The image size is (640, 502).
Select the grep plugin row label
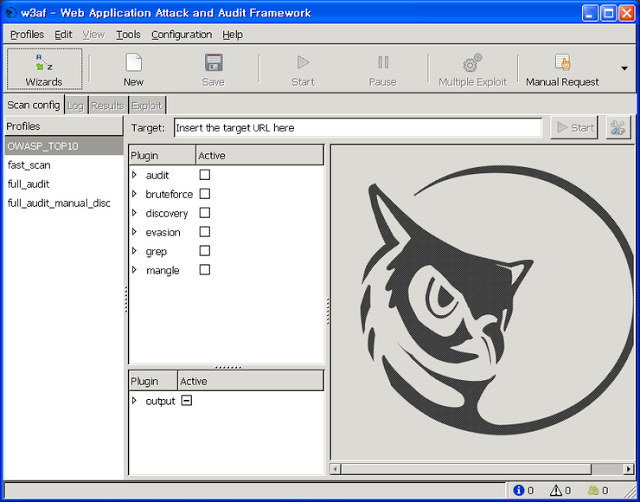(156, 251)
